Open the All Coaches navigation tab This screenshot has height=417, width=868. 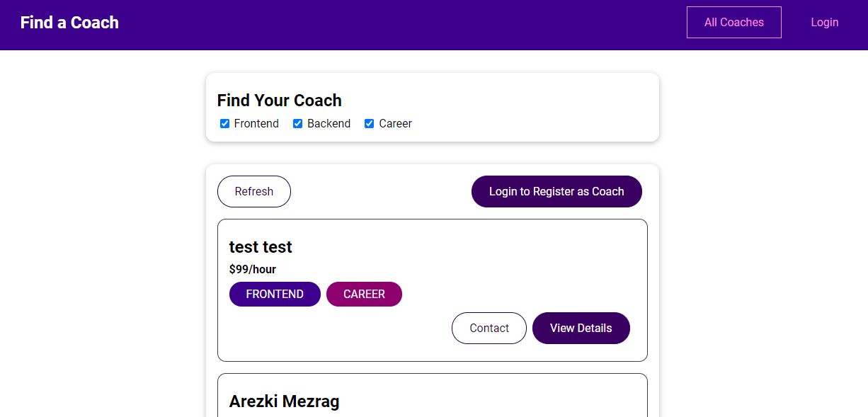[733, 23]
